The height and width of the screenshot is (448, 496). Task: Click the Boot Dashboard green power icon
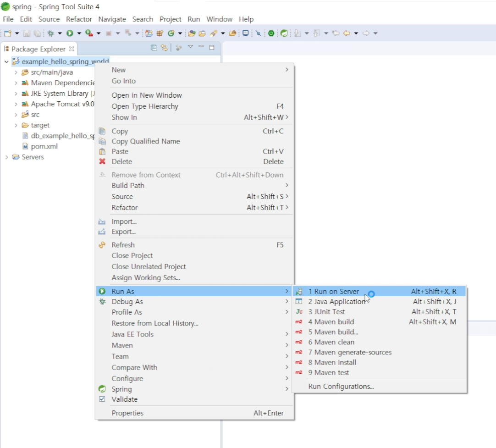[271, 33]
